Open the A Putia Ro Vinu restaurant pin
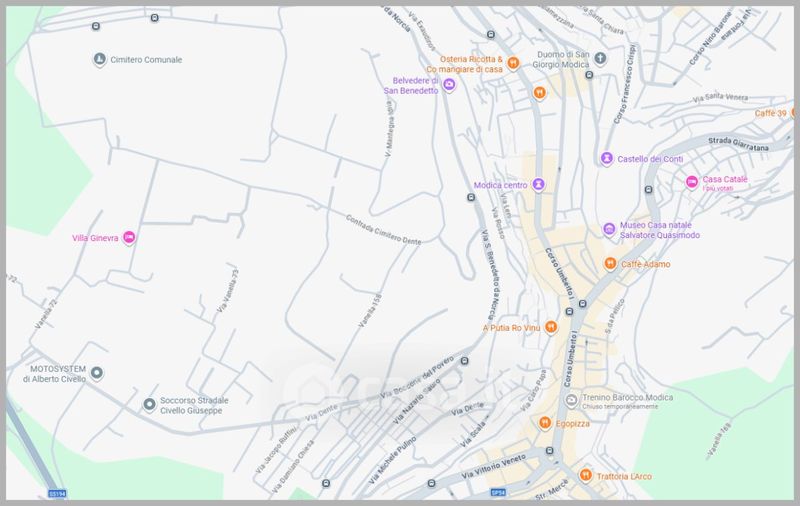The width and height of the screenshot is (800, 506). pyautogui.click(x=549, y=328)
